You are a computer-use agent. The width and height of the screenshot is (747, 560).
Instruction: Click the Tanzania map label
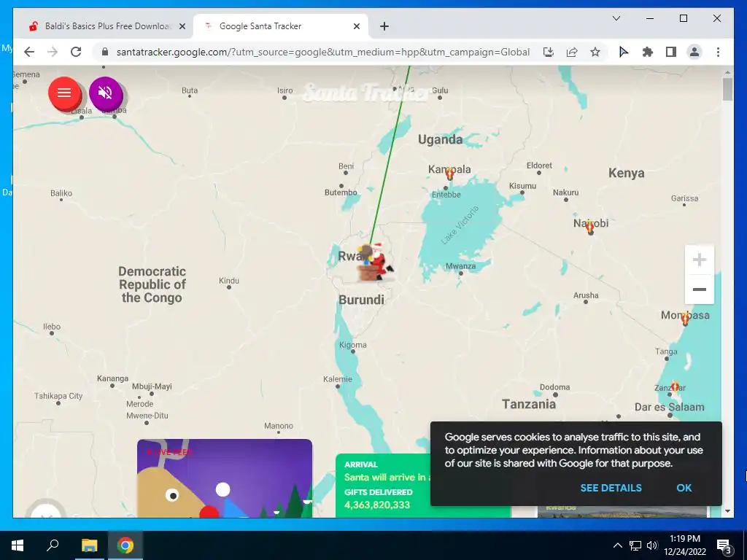529,404
